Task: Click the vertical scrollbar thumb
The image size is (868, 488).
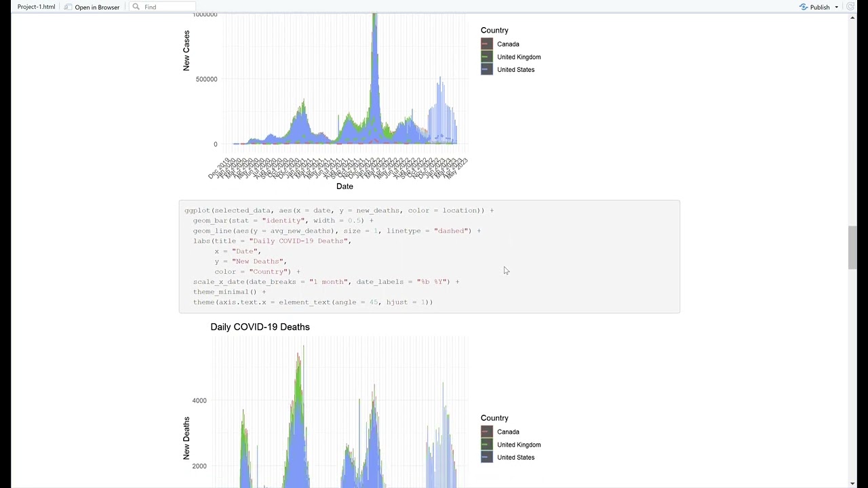Action: coord(852,248)
